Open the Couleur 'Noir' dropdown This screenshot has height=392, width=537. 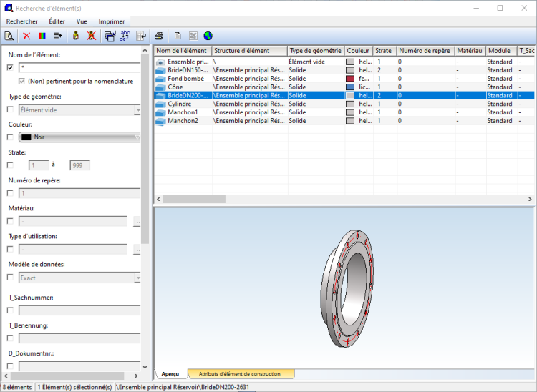click(79, 137)
